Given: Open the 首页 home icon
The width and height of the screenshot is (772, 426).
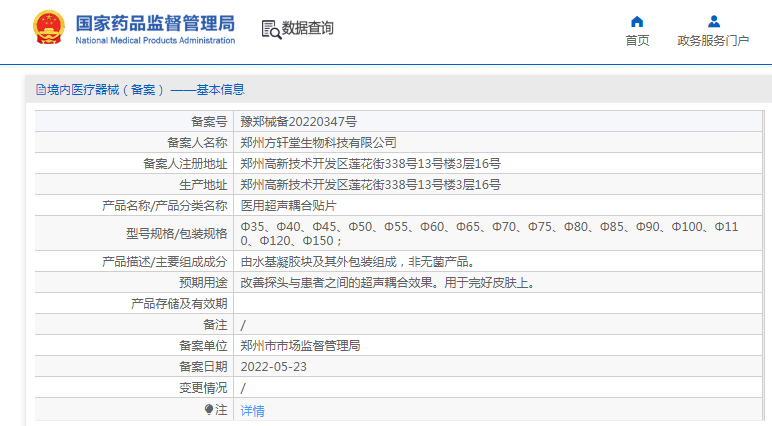Looking at the screenshot, I should (x=637, y=22).
